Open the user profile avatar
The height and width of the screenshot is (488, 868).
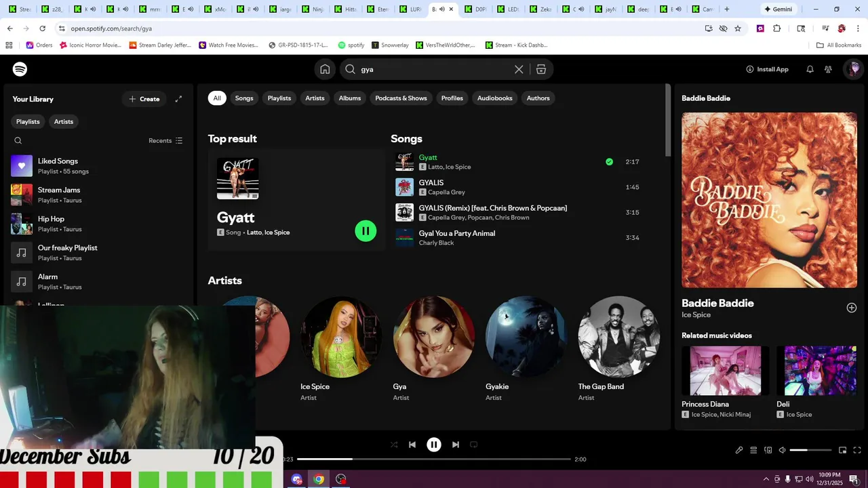pyautogui.click(x=854, y=69)
